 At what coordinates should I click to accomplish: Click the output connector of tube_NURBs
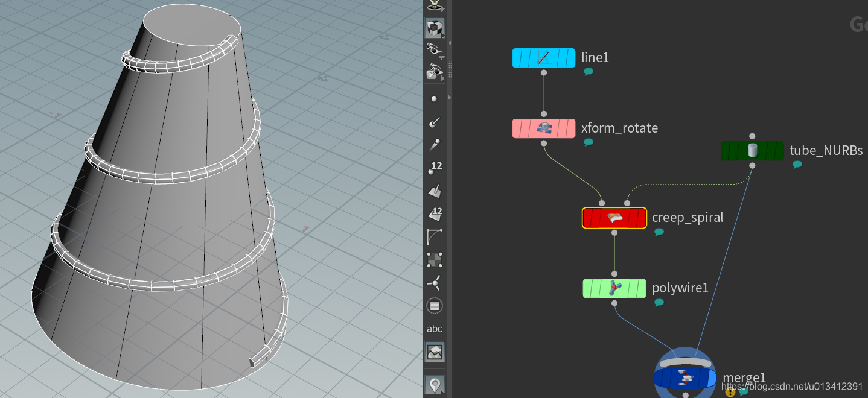(x=752, y=165)
